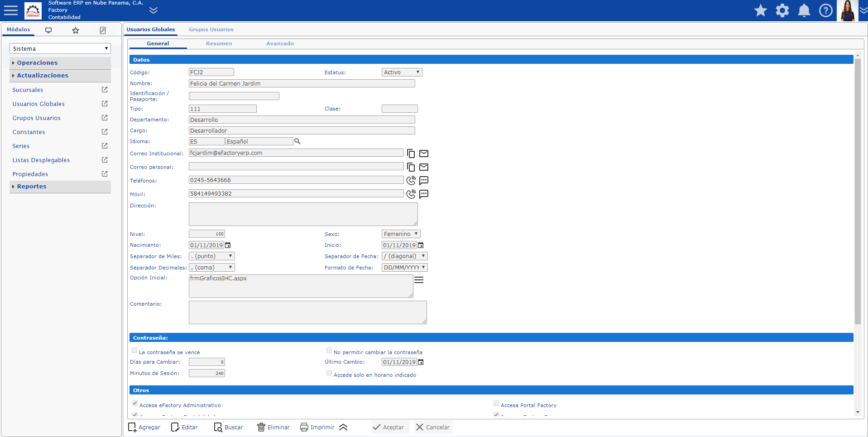Viewport: 868px width, 437px height.
Task: Open the Estatus dropdown
Action: [x=402, y=72]
